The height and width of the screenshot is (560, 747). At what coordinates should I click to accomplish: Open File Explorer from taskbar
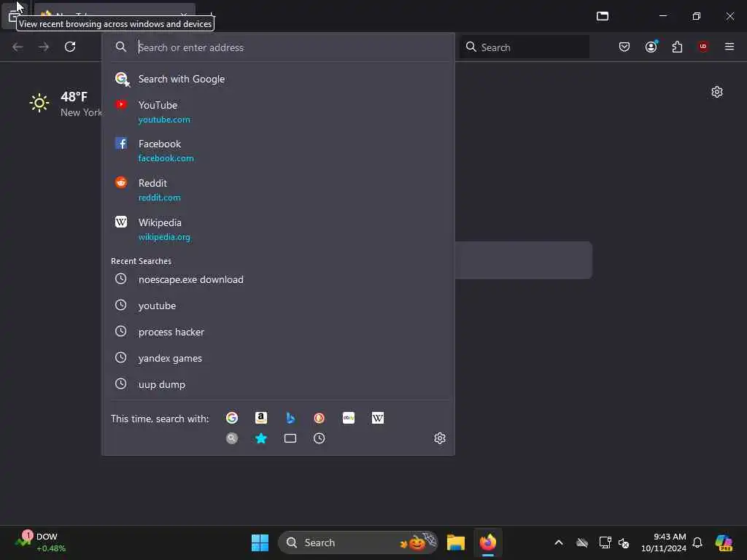[456, 542]
